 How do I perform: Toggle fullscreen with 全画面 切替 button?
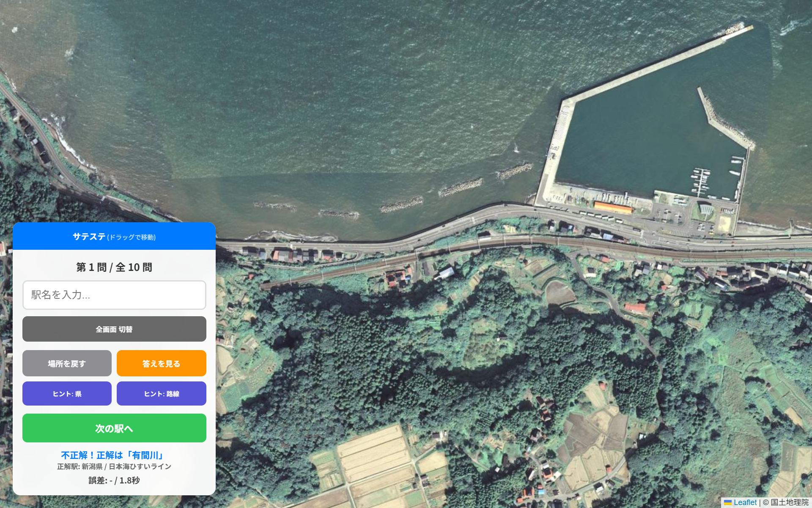pyautogui.click(x=114, y=329)
